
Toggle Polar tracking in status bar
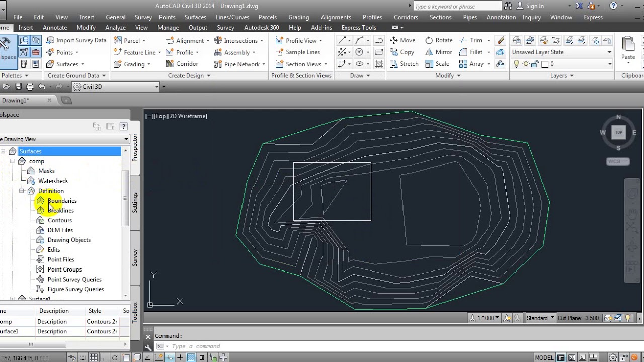click(116, 358)
